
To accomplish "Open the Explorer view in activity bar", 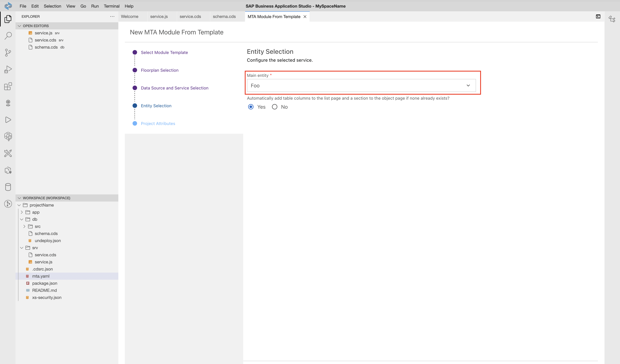I will coord(8,19).
